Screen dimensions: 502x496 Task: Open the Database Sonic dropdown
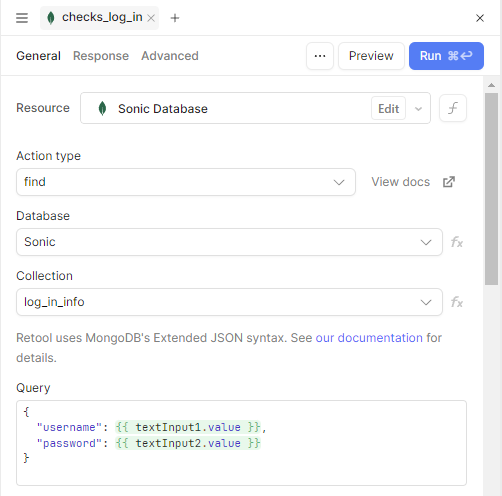pyautogui.click(x=229, y=242)
